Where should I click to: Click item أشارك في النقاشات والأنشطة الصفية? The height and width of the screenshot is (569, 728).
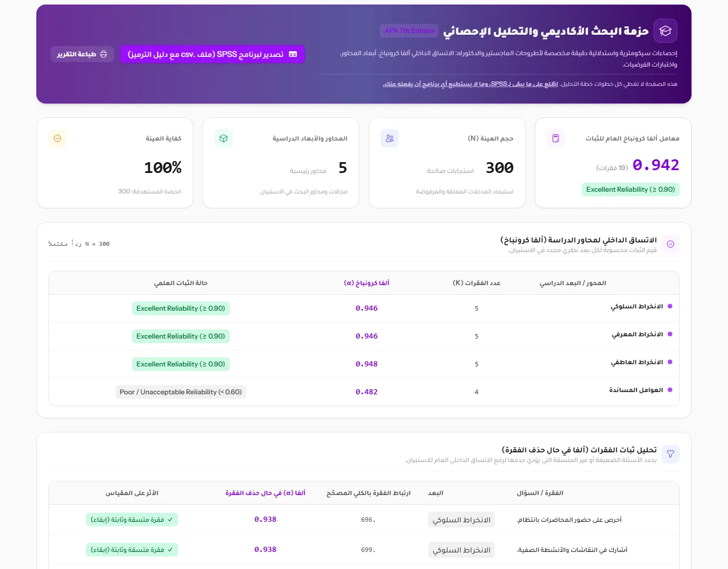[x=572, y=550]
